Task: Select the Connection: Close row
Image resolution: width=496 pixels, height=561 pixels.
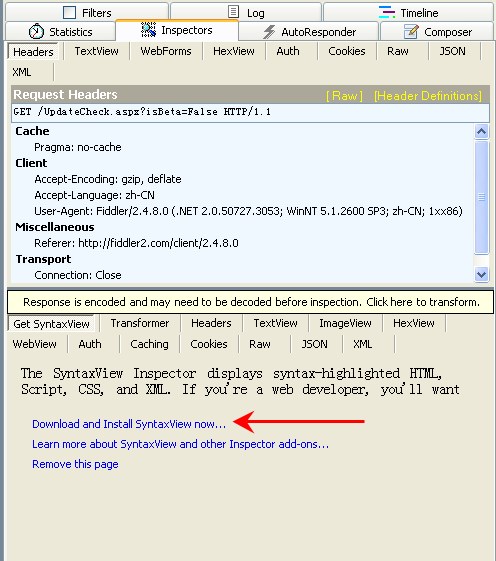Action: coord(78,275)
